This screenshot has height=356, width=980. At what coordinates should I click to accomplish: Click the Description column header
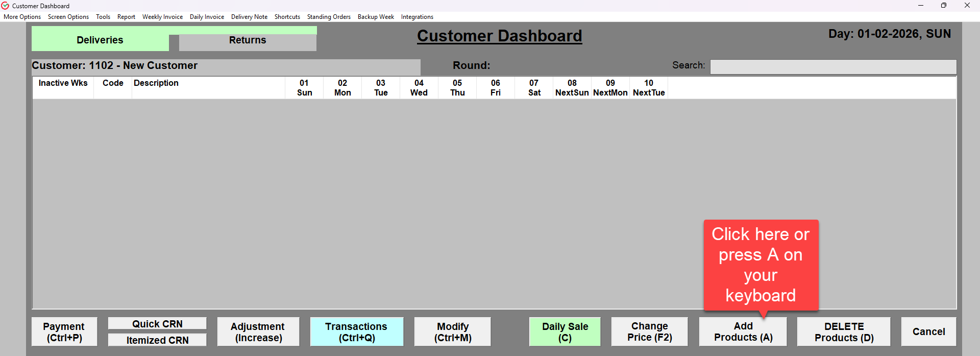[208, 88]
